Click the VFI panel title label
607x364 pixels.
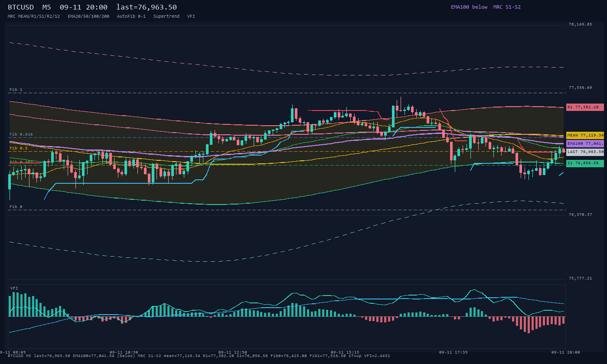pos(14,288)
